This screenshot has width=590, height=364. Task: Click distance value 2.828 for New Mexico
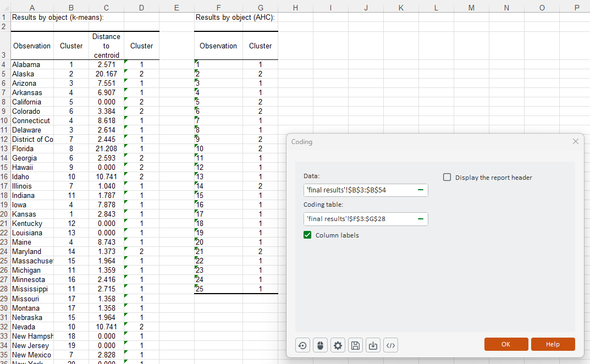106,355
